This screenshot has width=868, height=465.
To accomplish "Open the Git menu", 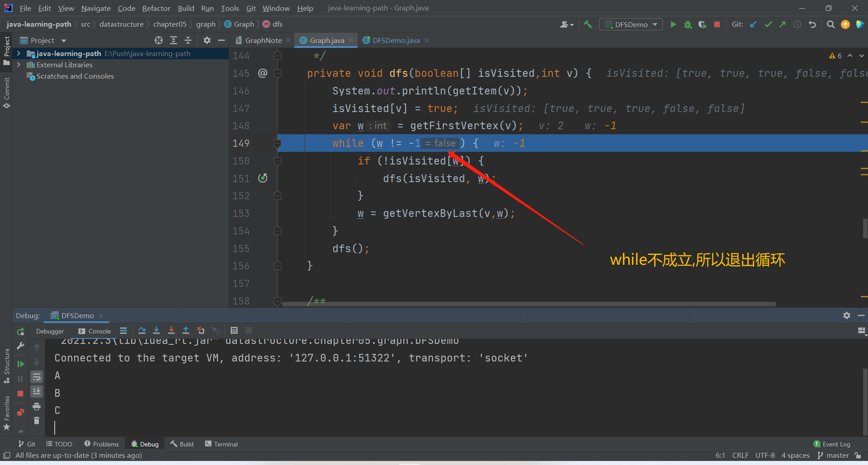I will pyautogui.click(x=251, y=8).
